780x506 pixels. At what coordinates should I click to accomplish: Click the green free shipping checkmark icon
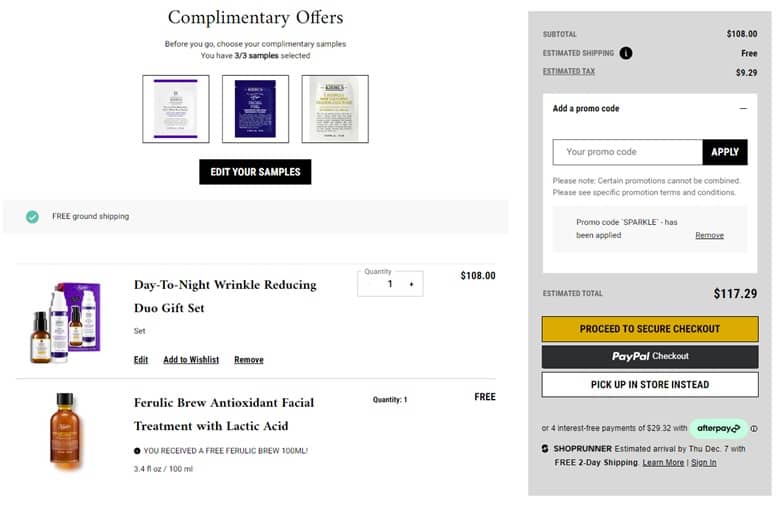click(x=32, y=216)
